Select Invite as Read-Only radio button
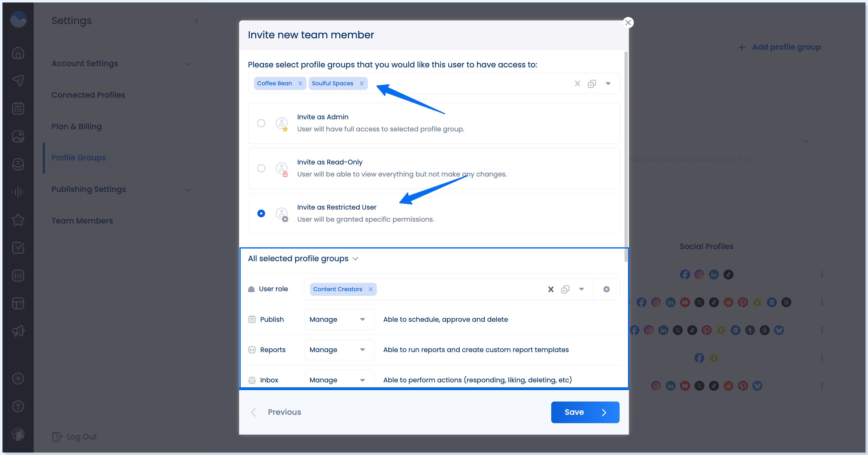868x455 pixels. click(261, 168)
